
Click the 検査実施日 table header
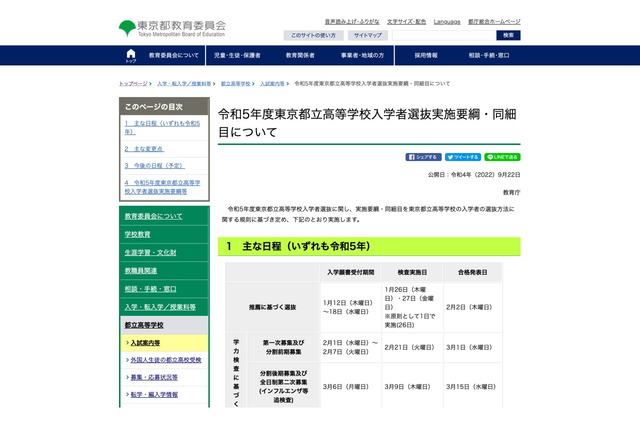pos(412,272)
